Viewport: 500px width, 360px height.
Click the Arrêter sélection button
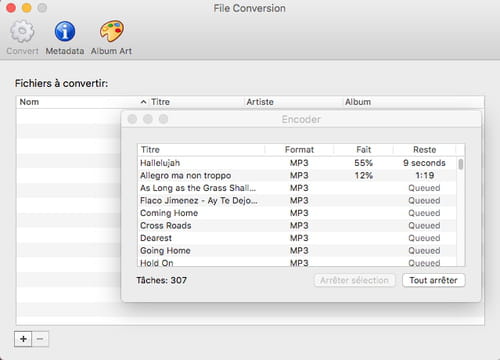(354, 280)
